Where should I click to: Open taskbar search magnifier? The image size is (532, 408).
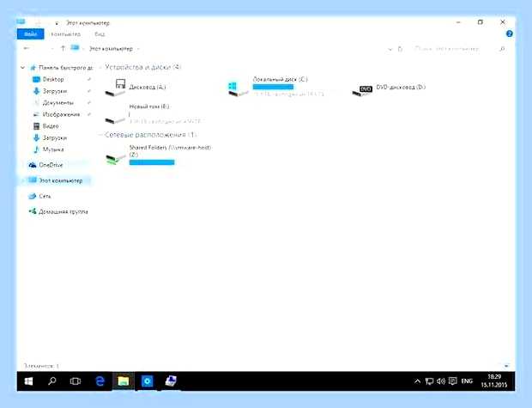(x=52, y=381)
